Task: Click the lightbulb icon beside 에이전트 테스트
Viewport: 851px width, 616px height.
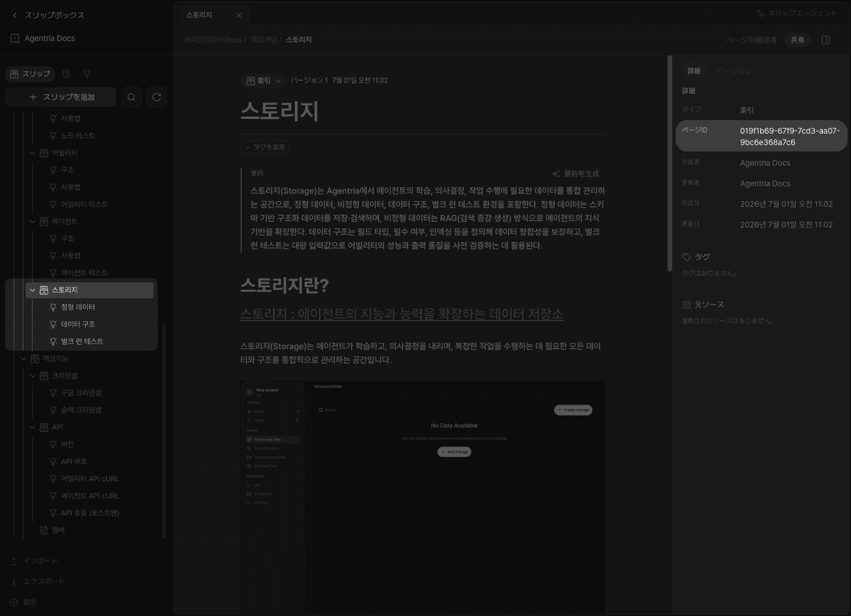Action: [53, 273]
